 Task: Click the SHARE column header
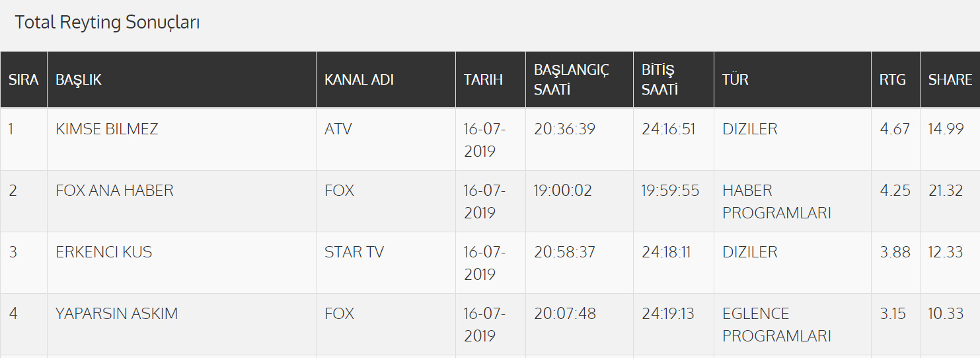(950, 80)
